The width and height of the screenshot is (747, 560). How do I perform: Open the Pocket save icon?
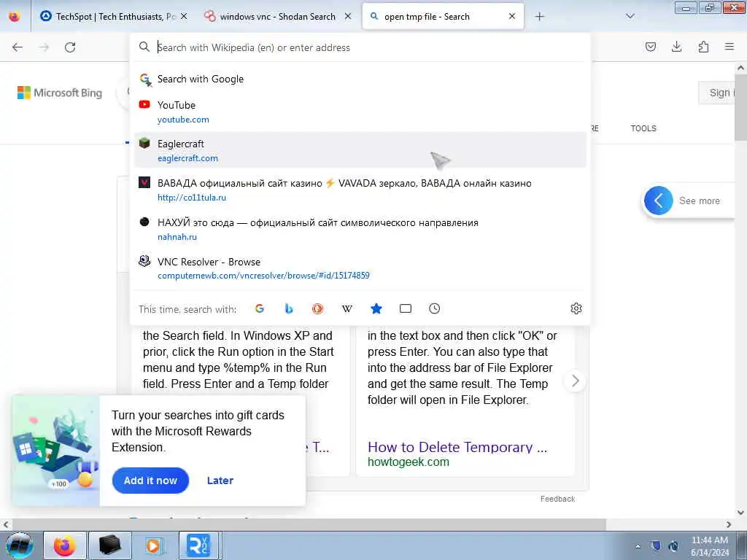[x=650, y=47]
